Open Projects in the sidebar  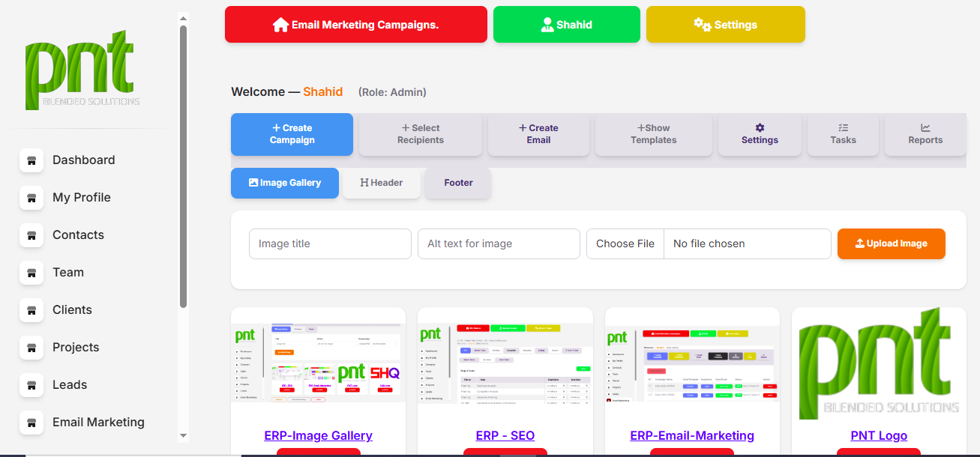click(x=76, y=348)
